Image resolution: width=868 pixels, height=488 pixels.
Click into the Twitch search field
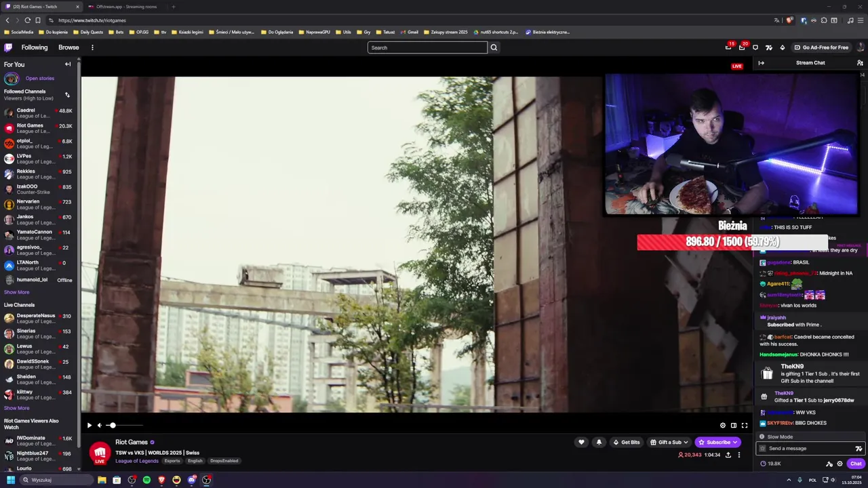[427, 47]
